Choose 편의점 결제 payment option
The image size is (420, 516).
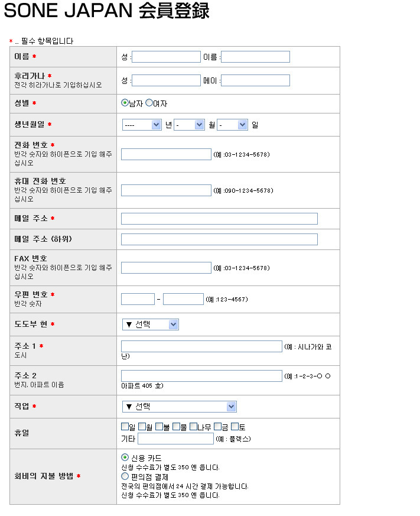125,476
